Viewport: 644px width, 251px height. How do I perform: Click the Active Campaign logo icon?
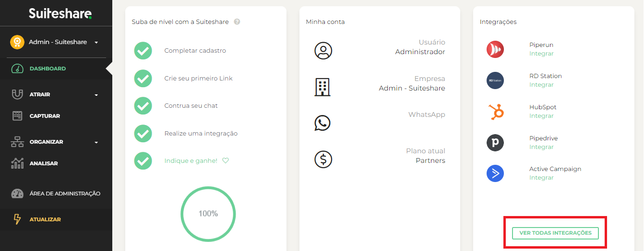(495, 173)
